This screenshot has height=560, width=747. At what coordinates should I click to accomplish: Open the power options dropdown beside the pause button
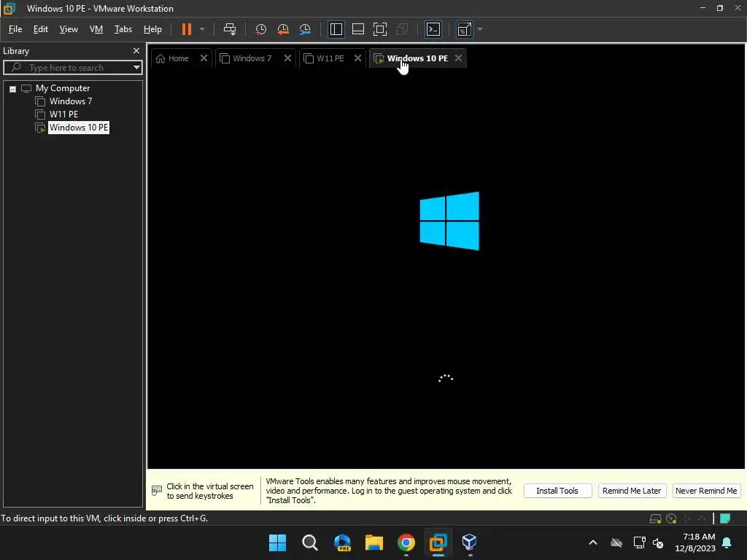(202, 29)
